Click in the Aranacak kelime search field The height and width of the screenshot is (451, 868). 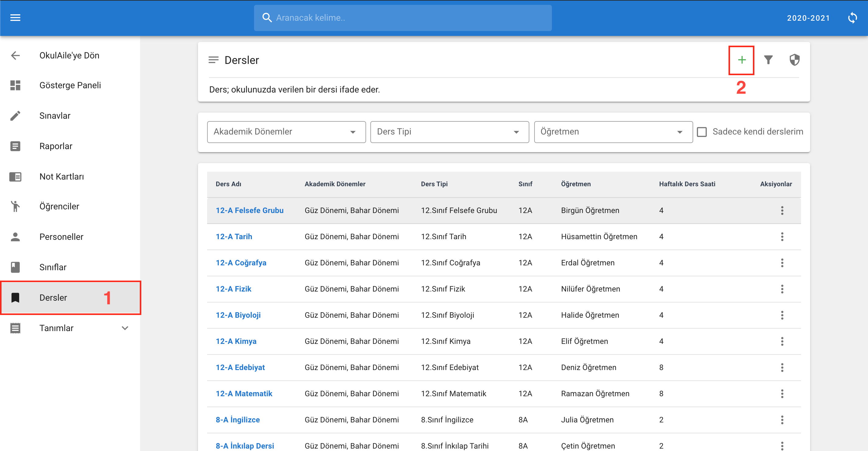tap(403, 18)
